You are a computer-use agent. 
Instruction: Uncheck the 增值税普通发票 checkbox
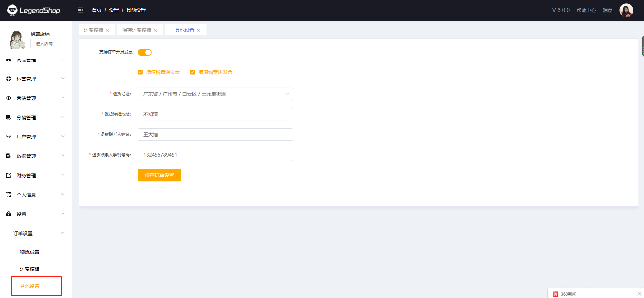click(x=140, y=72)
